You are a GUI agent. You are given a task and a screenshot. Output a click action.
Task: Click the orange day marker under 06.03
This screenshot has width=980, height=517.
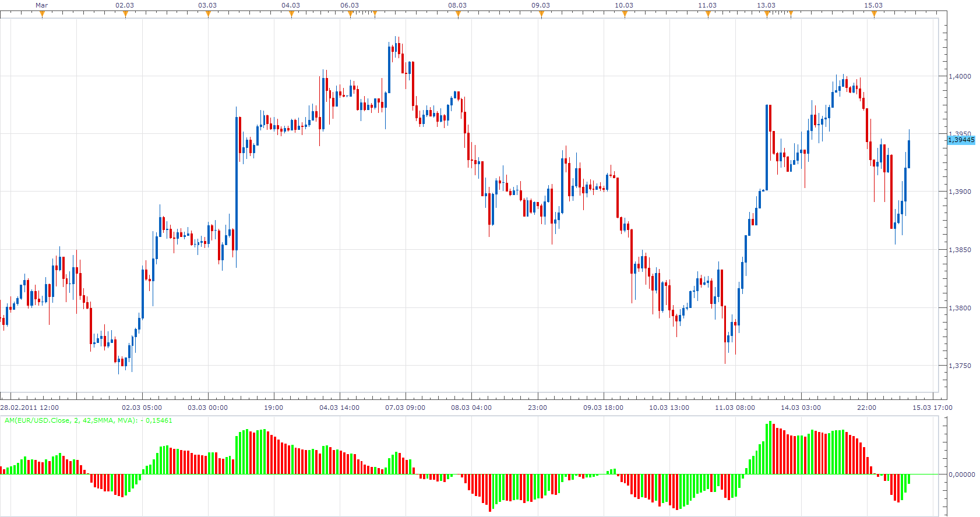[350, 15]
